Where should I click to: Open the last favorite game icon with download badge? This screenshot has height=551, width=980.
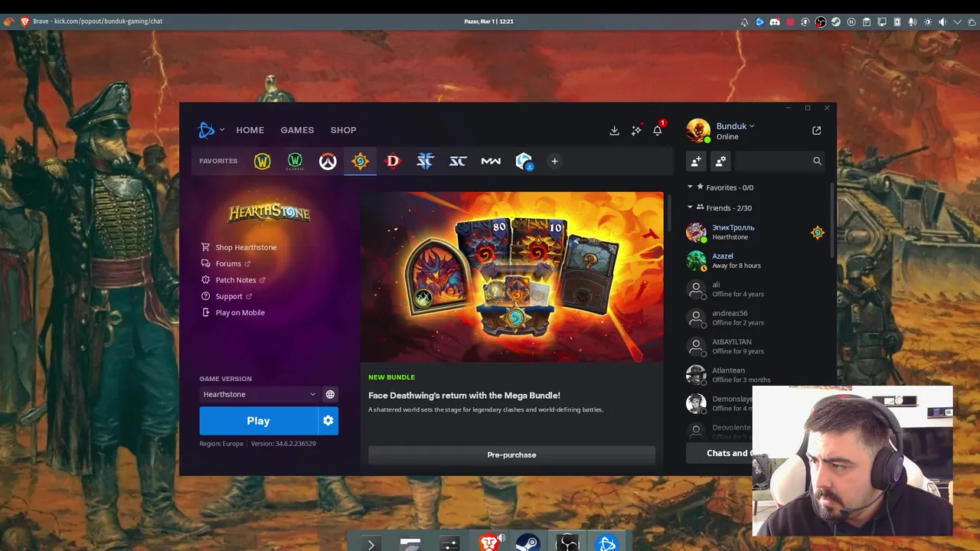(x=524, y=161)
